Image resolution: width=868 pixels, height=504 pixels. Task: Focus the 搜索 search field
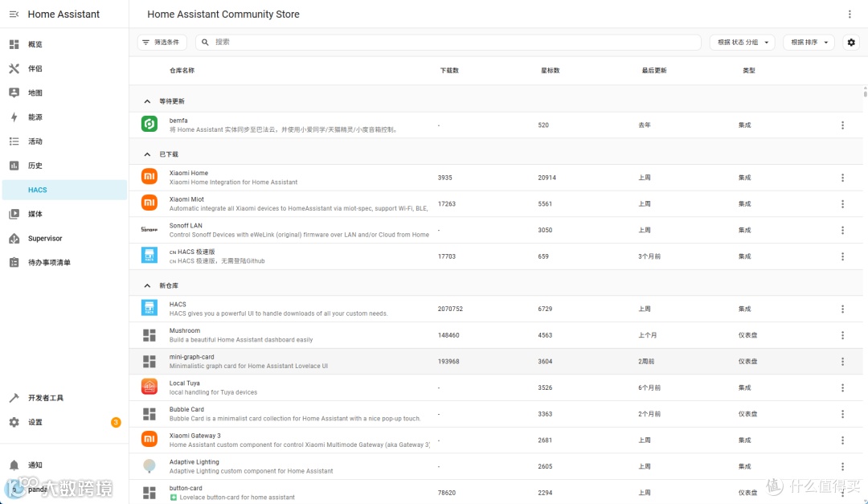(448, 42)
